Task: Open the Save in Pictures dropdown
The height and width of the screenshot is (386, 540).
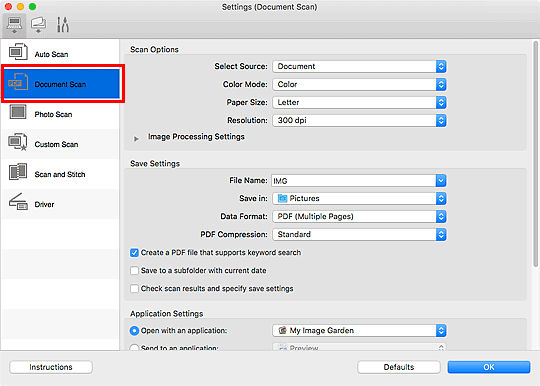Action: coord(359,198)
